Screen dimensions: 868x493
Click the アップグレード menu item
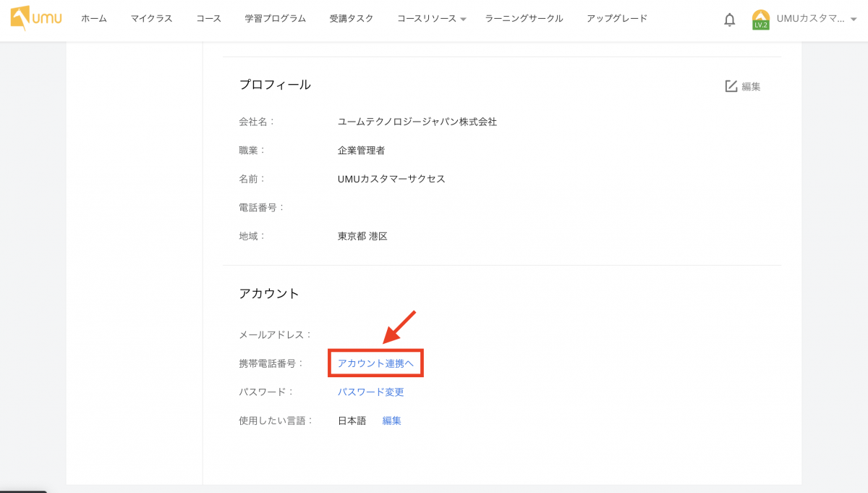coord(617,18)
